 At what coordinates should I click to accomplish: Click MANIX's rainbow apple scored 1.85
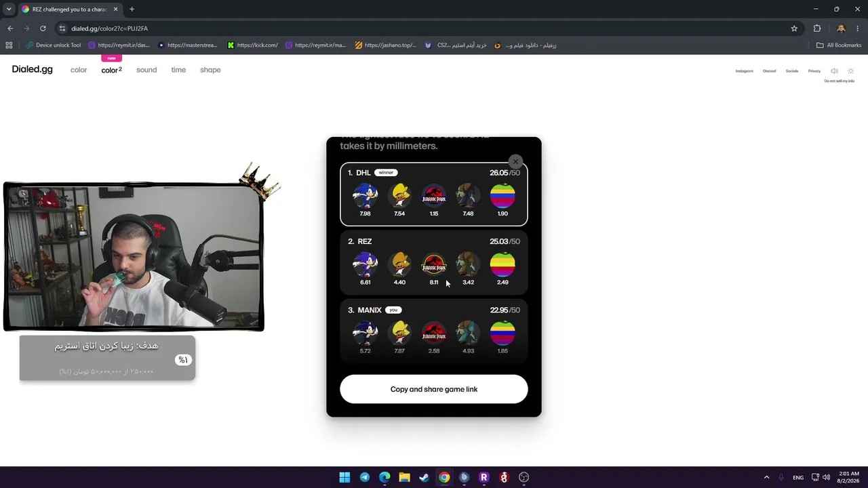point(502,333)
